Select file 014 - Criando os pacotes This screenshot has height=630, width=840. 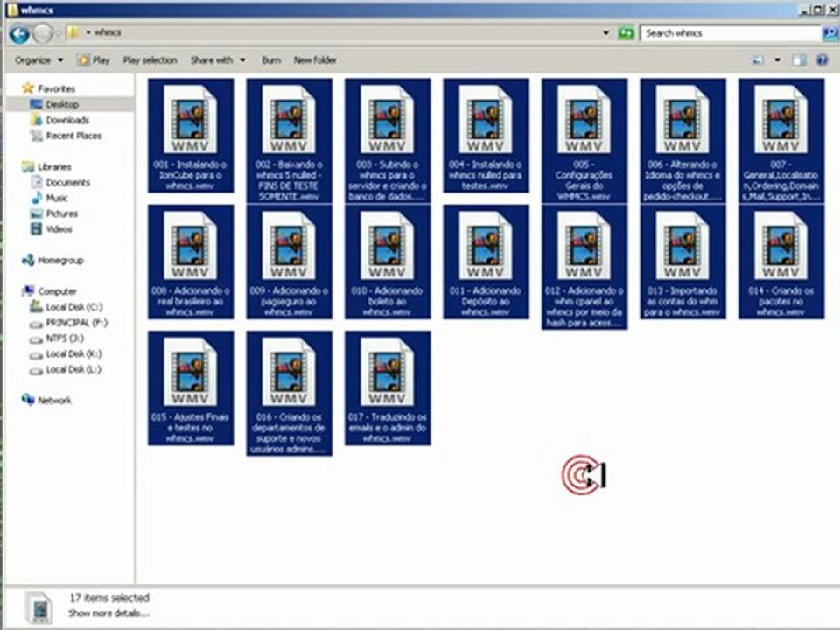point(781,262)
